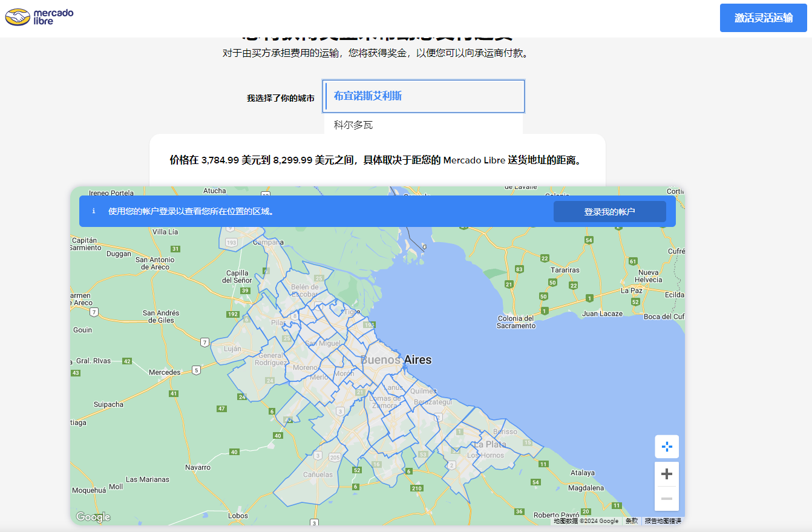
Task: Click the Mercedes label on the map
Action: click(165, 372)
